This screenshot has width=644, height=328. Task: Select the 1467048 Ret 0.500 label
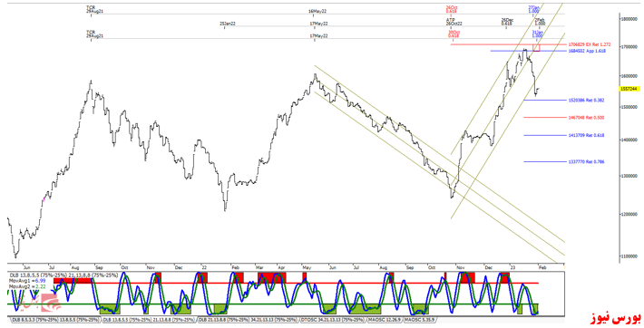(x=586, y=118)
